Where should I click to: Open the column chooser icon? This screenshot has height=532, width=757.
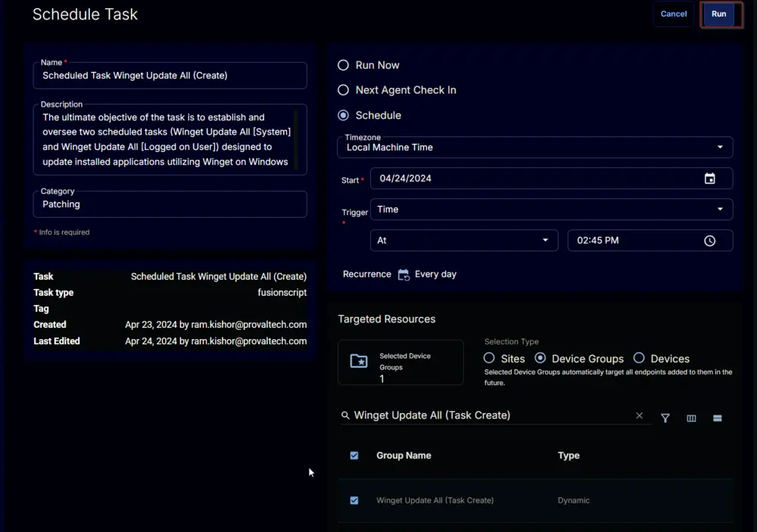pos(691,418)
